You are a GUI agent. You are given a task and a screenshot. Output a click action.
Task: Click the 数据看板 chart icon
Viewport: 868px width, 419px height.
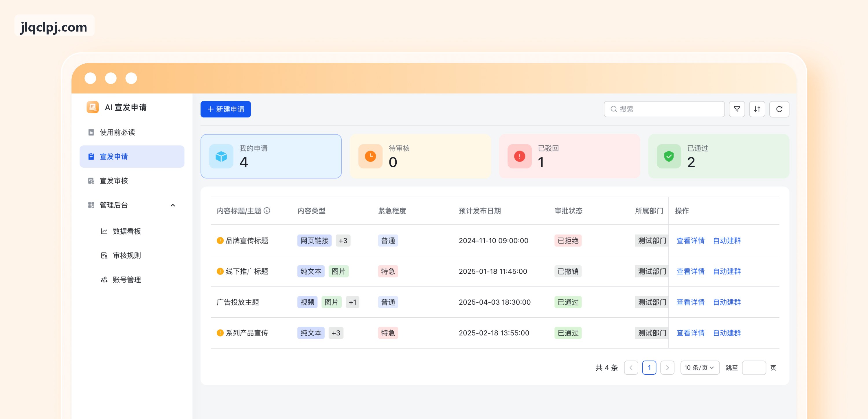pos(104,231)
